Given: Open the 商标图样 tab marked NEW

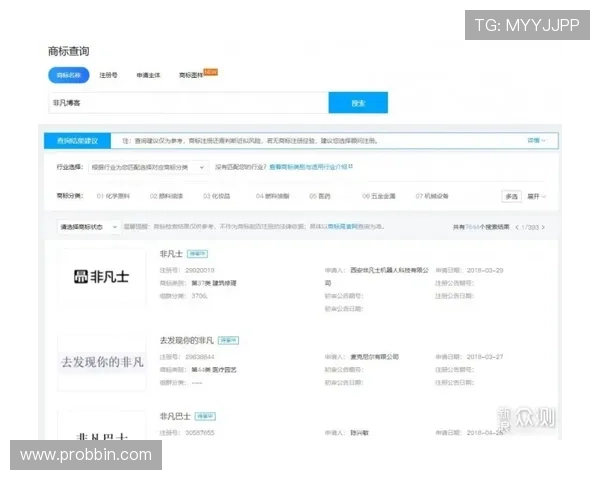Looking at the screenshot, I should [x=191, y=75].
